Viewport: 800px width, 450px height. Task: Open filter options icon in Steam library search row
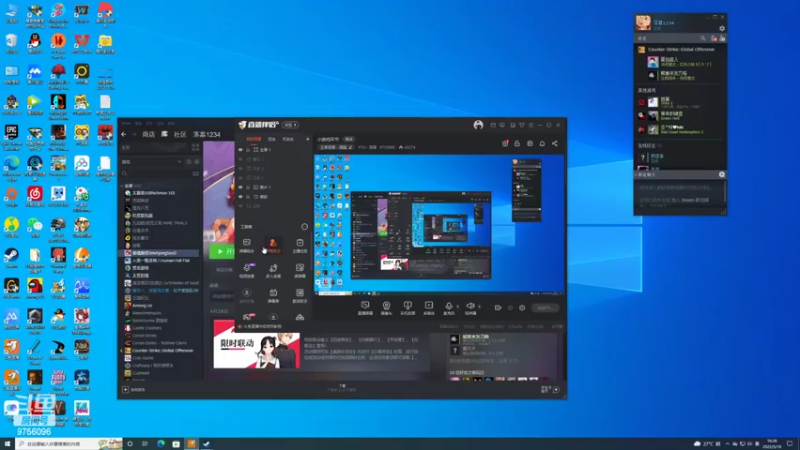tap(196, 173)
